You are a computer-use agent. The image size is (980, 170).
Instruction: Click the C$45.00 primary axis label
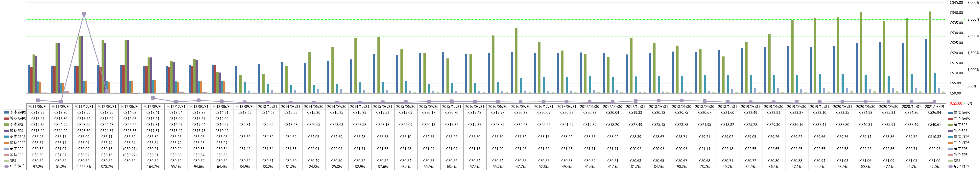pos(956,2)
